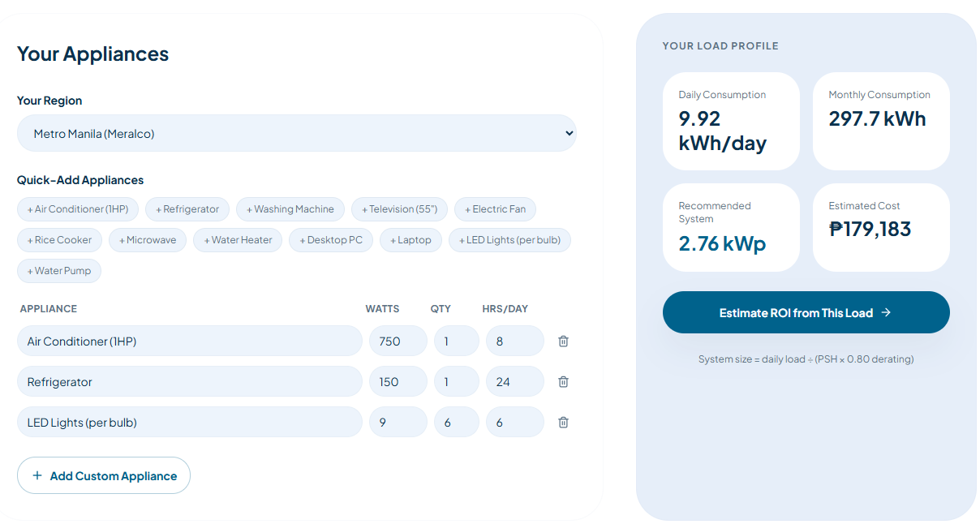Edit the Air Conditioner (1HP) name field
The height and width of the screenshot is (524, 980).
pyautogui.click(x=190, y=341)
